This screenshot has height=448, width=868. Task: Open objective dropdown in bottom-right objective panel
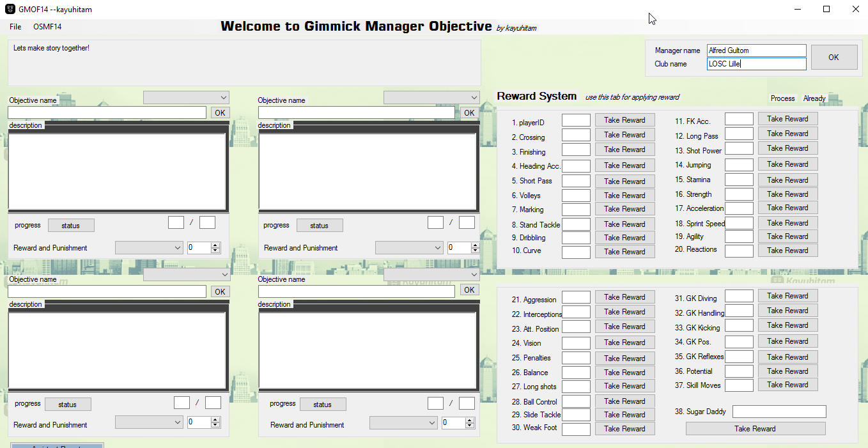pos(431,275)
